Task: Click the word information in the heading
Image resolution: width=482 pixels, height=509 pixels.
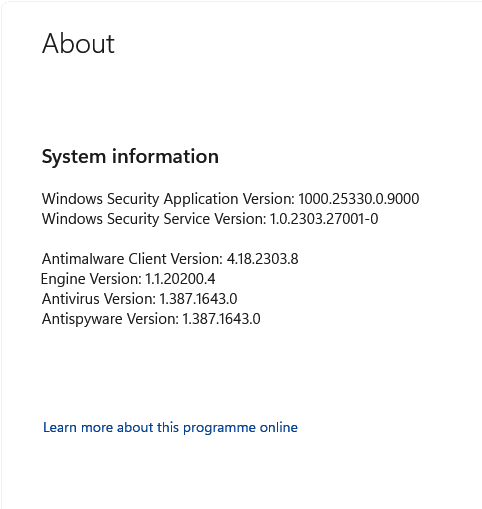Action: [165, 156]
